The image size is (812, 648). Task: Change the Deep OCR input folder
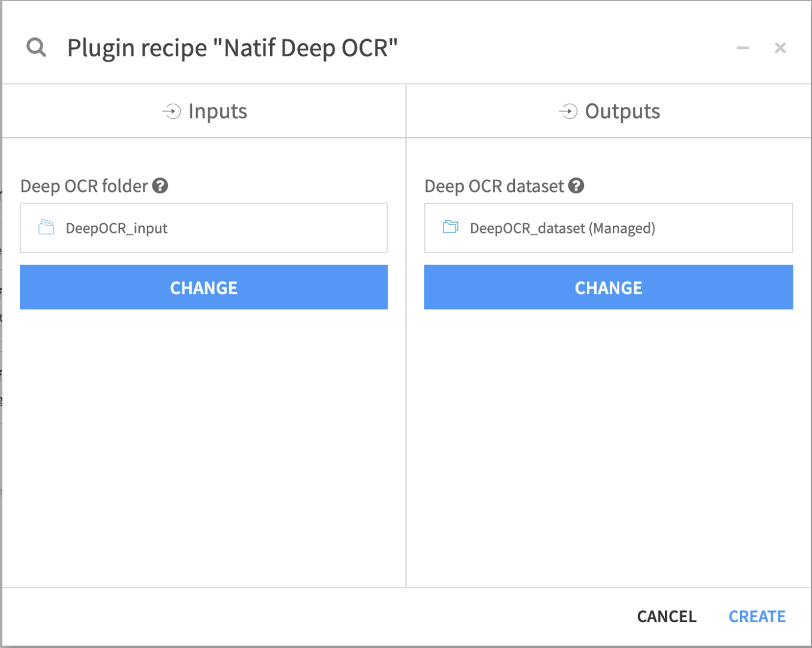coord(203,287)
